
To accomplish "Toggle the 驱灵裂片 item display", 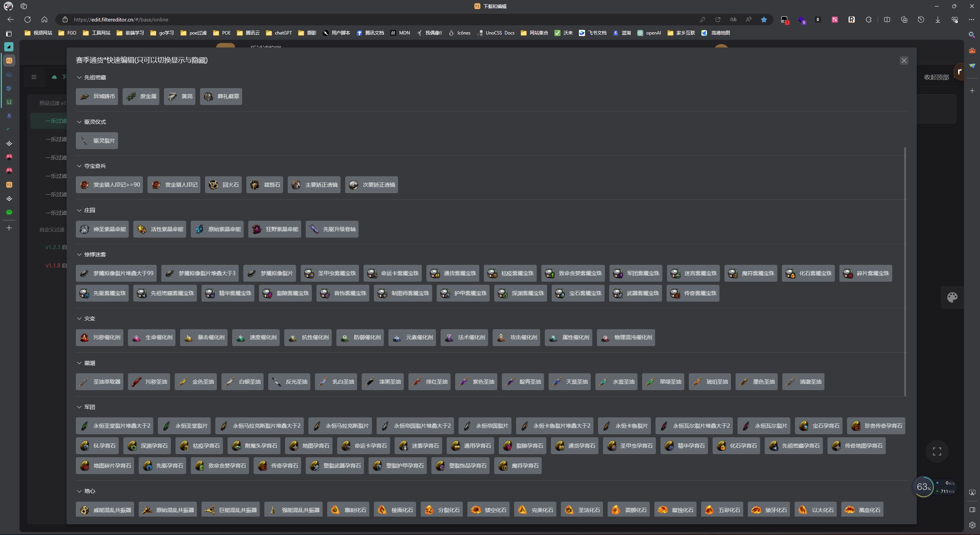I will 97,141.
